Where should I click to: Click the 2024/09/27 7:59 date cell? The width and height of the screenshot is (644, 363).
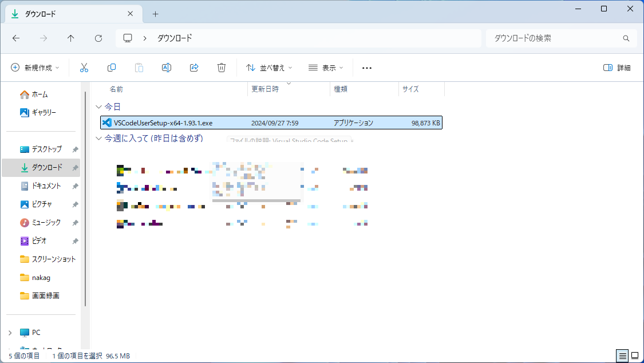point(275,123)
